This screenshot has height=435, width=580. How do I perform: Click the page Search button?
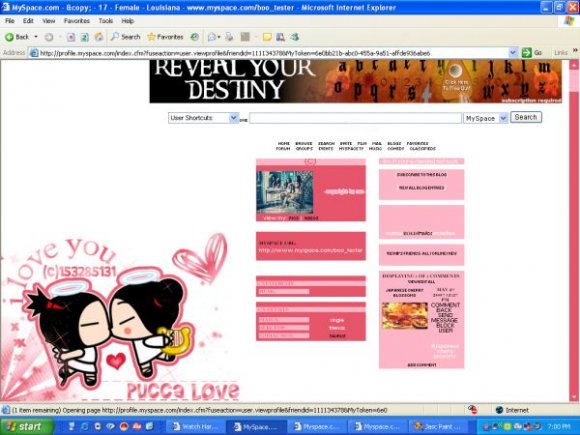pyautogui.click(x=526, y=117)
